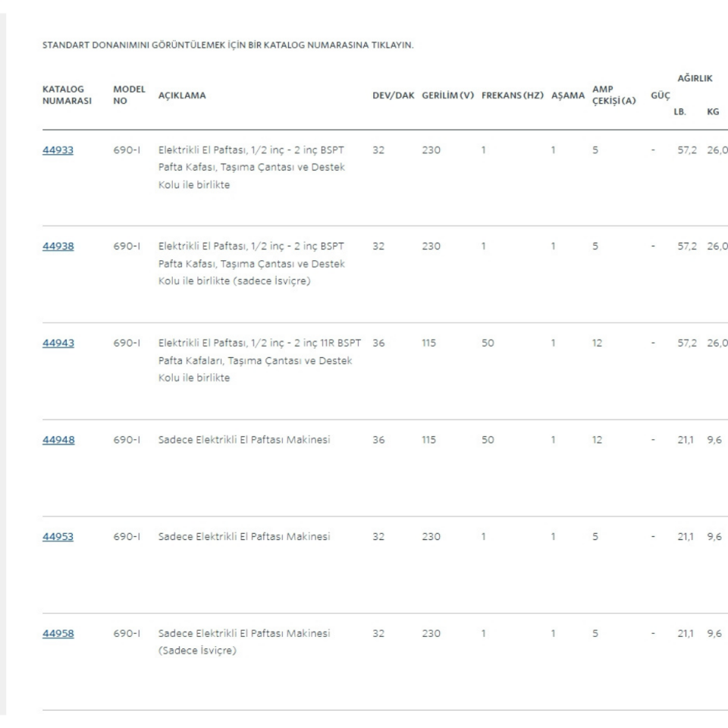This screenshot has height=728, width=728.
Task: Click the instruction text above the table
Action: (228, 45)
